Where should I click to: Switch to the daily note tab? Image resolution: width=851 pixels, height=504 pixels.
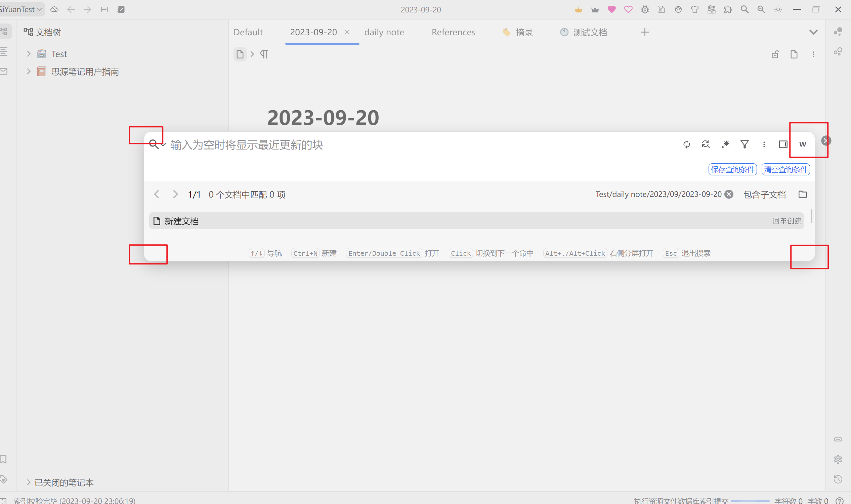point(384,32)
